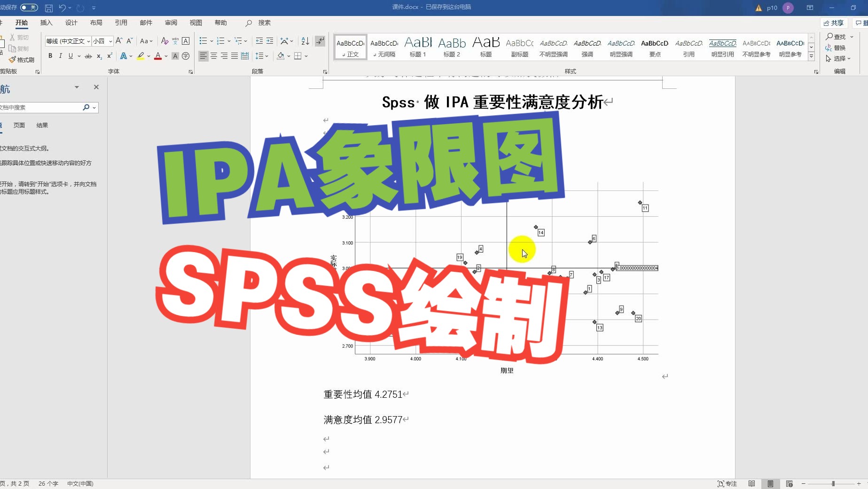Image resolution: width=868 pixels, height=489 pixels.
Task: Toggle Superscript formatting
Action: [109, 56]
